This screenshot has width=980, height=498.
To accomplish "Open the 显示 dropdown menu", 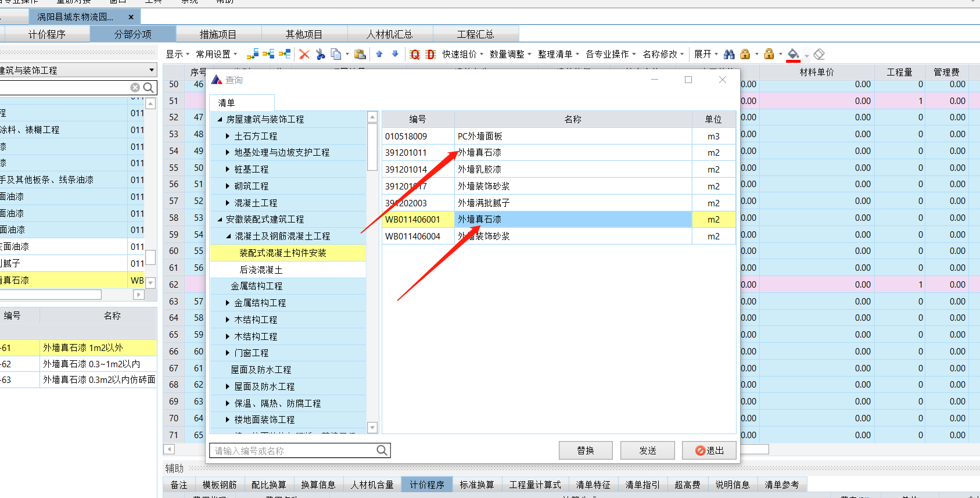I will click(x=178, y=54).
